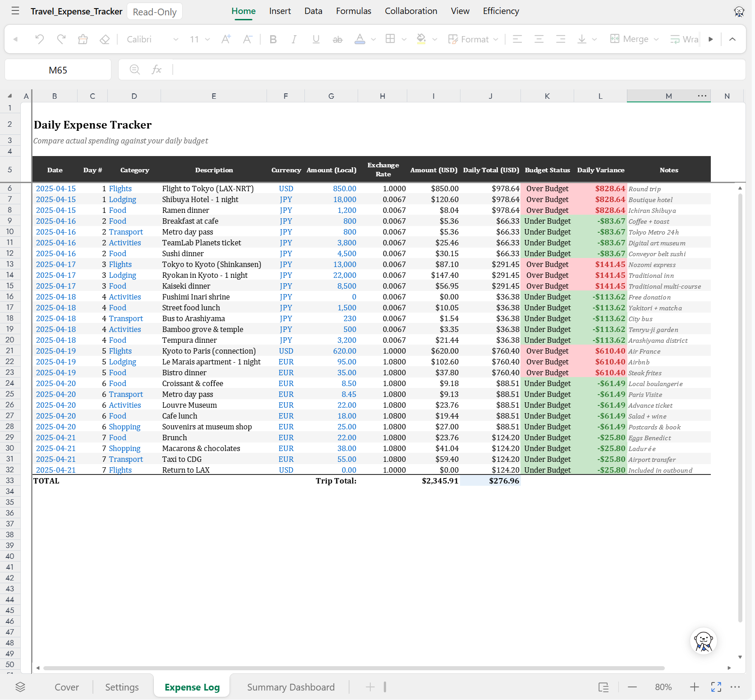This screenshot has width=755, height=700.
Task: Open the sheets list layers icon
Action: (x=20, y=687)
